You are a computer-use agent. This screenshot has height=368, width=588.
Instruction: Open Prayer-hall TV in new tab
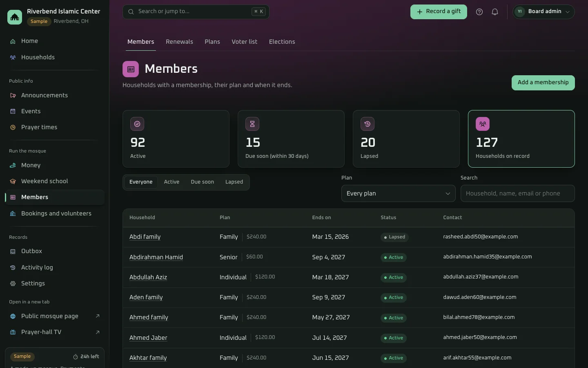coord(55,332)
